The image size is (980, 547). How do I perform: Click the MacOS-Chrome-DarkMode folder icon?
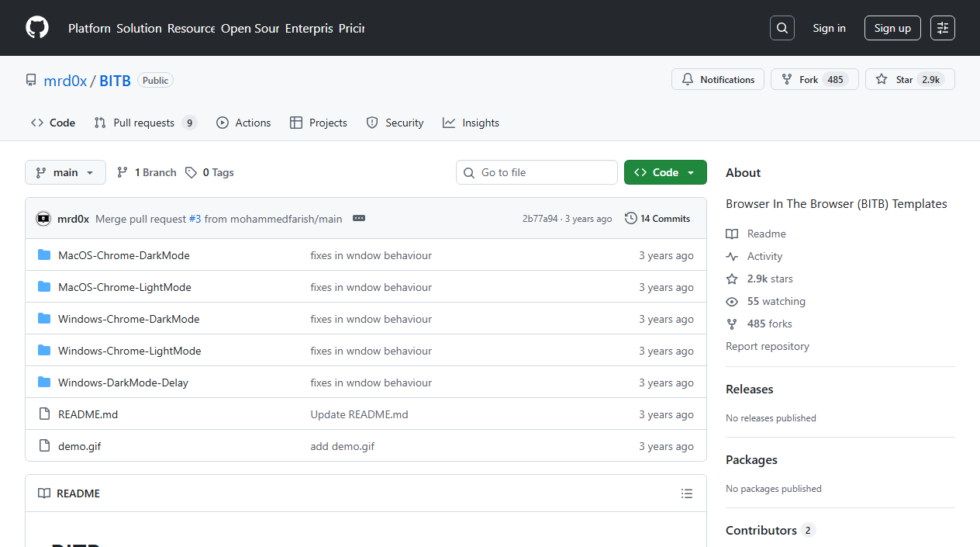coord(44,255)
